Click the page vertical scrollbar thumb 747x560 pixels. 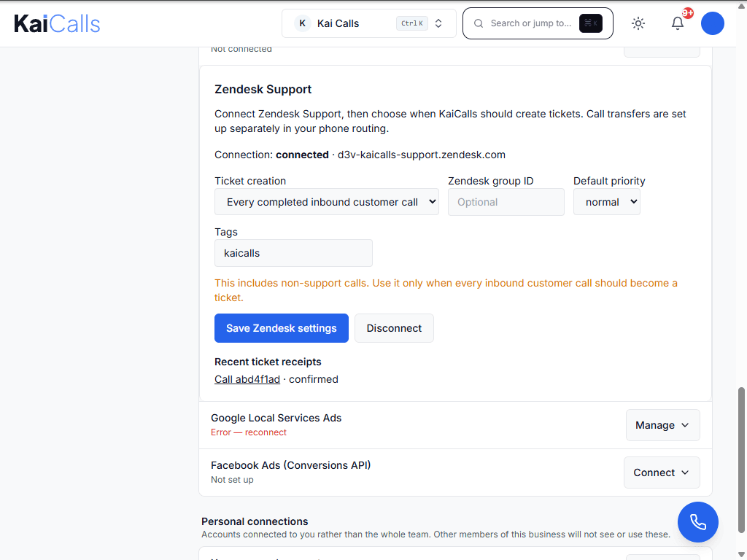click(x=741, y=459)
